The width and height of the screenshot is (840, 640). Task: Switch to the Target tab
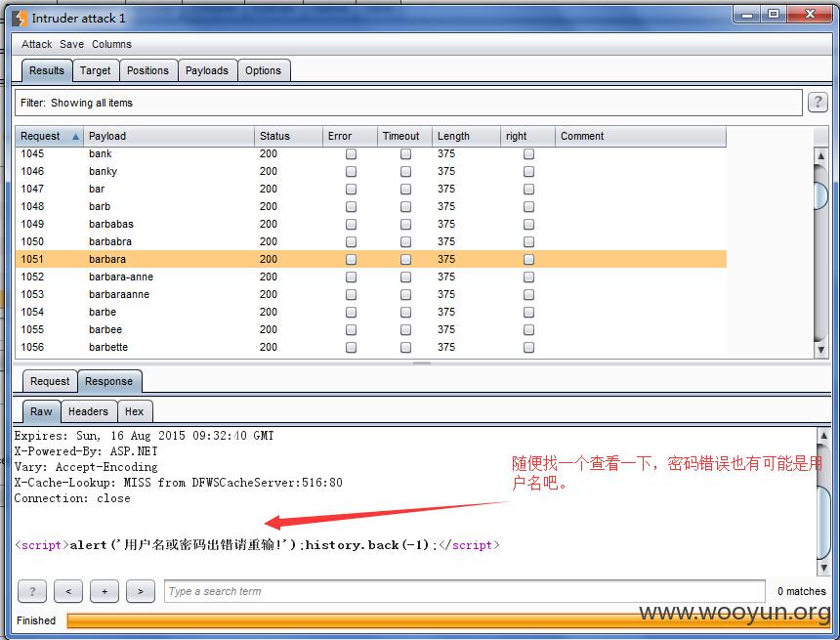pyautogui.click(x=96, y=70)
